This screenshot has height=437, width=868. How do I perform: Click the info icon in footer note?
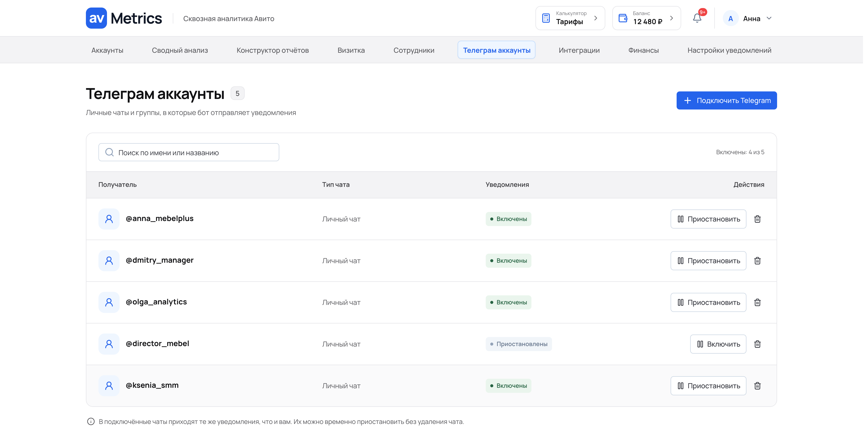[91, 421]
